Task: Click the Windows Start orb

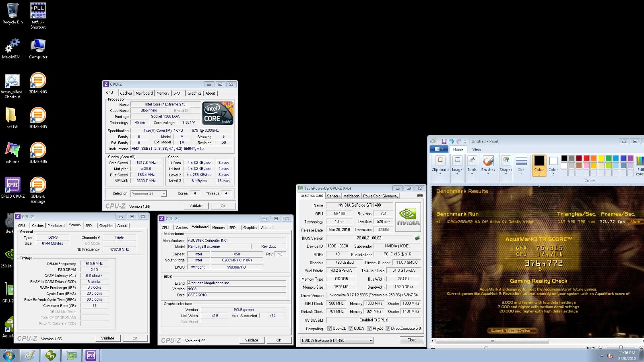Action: [9, 356]
